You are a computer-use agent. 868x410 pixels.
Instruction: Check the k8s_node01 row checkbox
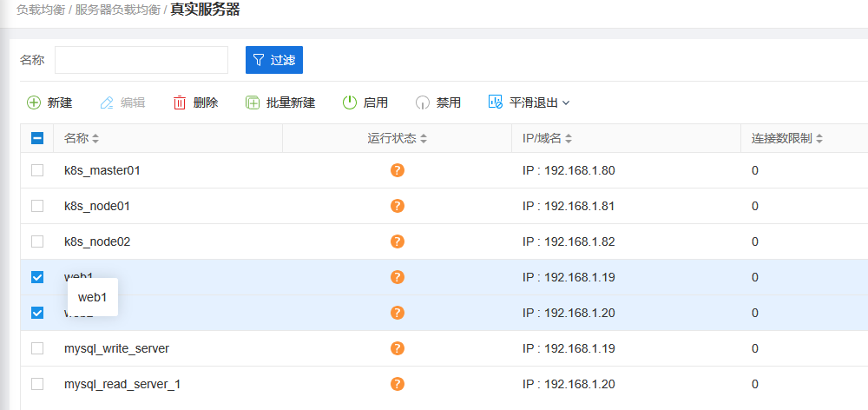pos(37,206)
